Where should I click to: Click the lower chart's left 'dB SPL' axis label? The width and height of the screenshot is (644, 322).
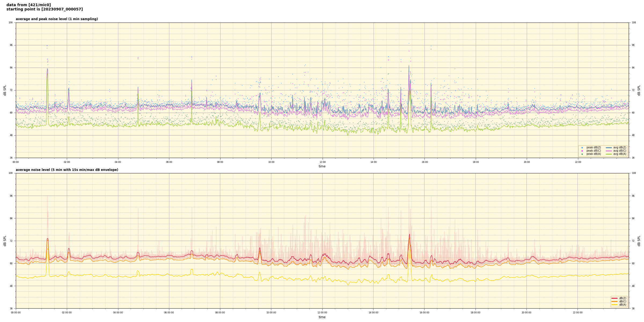[x=5, y=241]
